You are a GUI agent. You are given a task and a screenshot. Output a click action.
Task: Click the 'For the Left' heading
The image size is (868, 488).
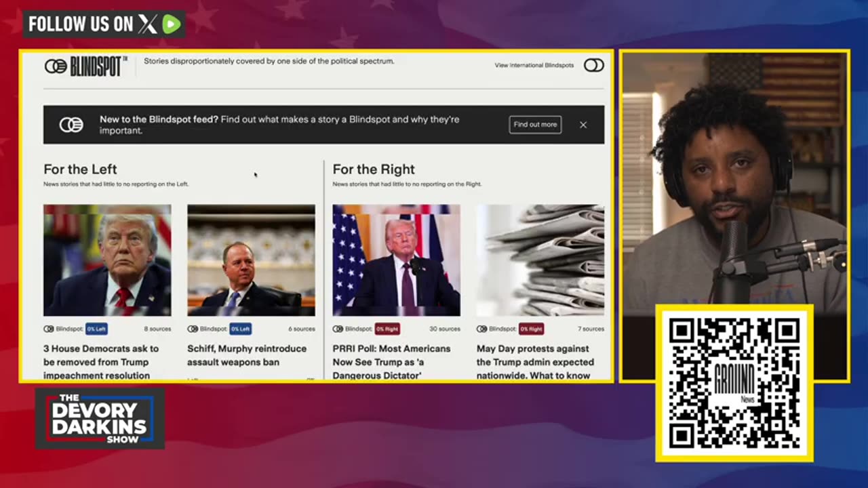point(80,169)
